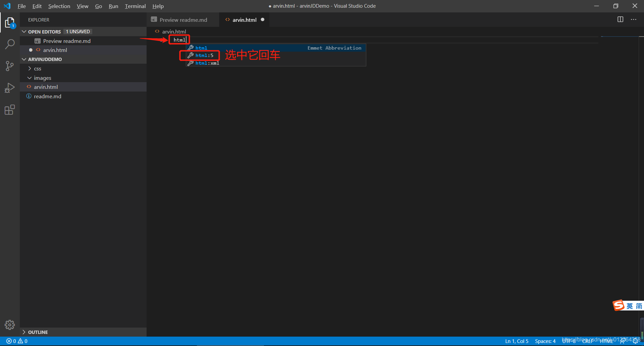Click the CRLF line ending indicator
644x346 pixels.
(x=587, y=341)
